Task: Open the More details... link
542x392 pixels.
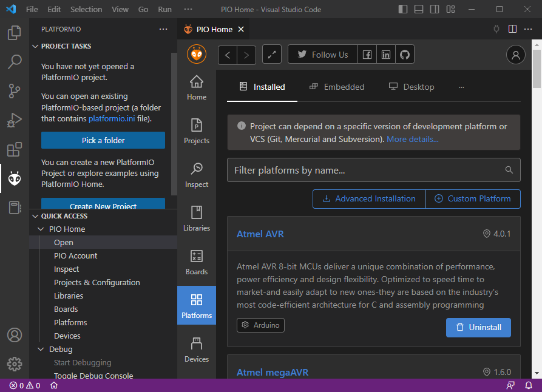Action: [412, 140]
